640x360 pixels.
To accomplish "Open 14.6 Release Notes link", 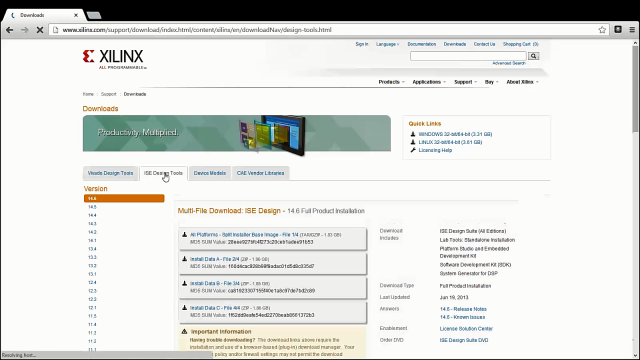I will (x=463, y=309).
